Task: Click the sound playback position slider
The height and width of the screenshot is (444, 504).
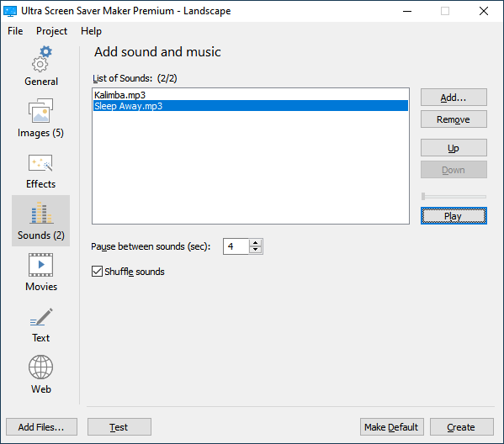Action: coord(454,196)
